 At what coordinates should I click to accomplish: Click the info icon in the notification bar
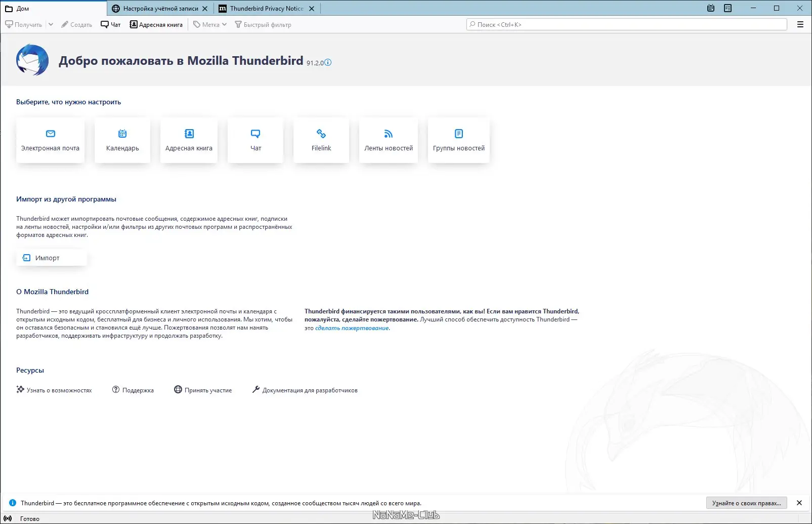(x=13, y=503)
